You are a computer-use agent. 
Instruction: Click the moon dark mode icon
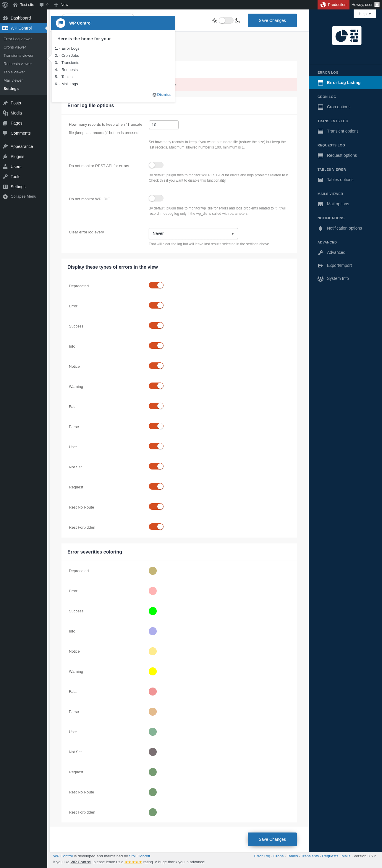(x=237, y=20)
